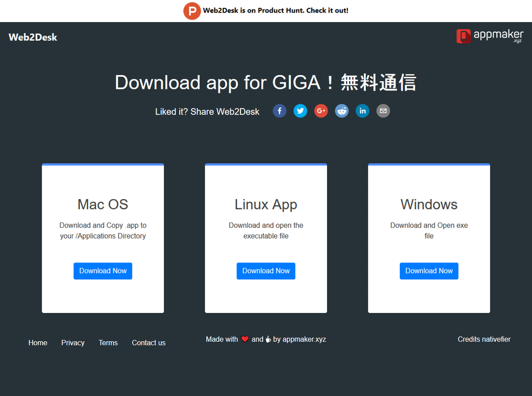This screenshot has width=532, height=396.
Task: Click 'Download and open the executable file' text
Action: [x=266, y=231]
